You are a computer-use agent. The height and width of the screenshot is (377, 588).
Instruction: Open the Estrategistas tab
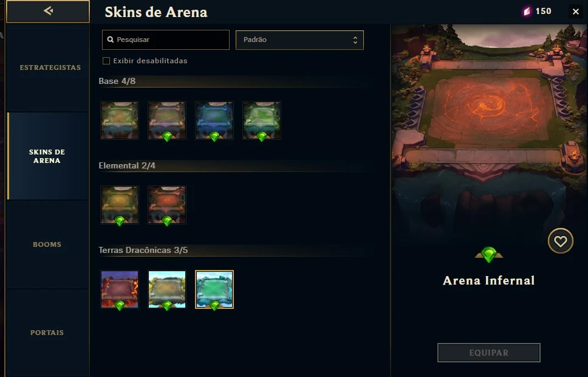pos(50,67)
